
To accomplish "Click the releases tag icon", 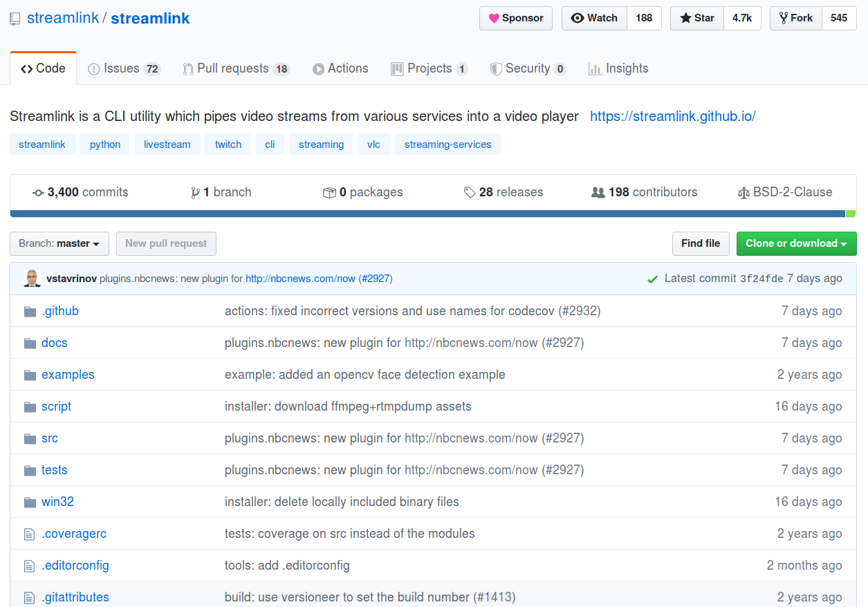I will tap(470, 193).
